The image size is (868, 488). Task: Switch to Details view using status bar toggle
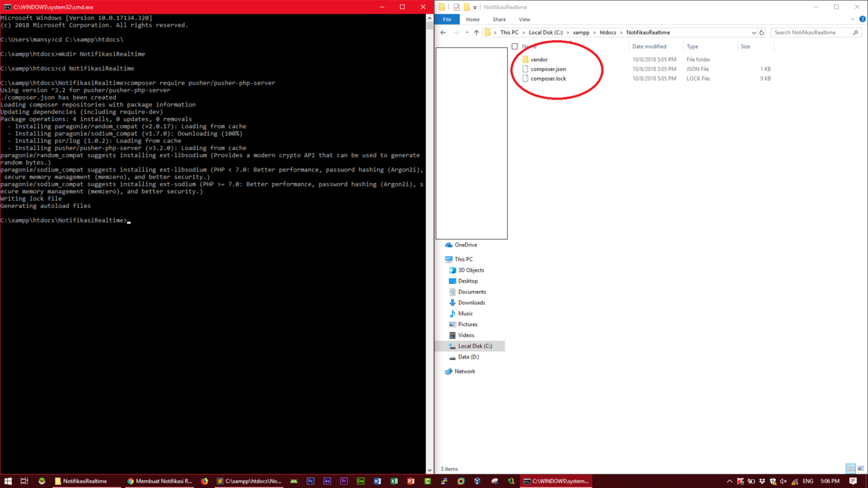(850, 468)
